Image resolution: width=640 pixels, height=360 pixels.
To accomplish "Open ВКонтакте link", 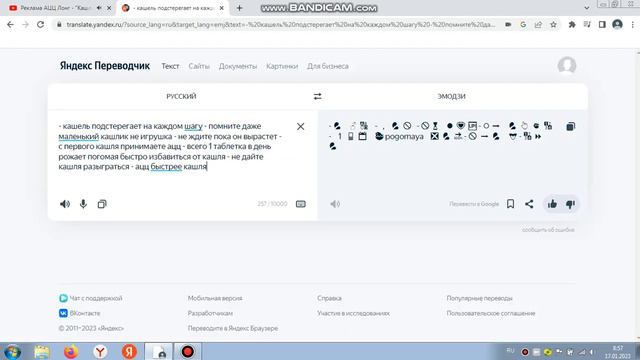I will [x=80, y=313].
